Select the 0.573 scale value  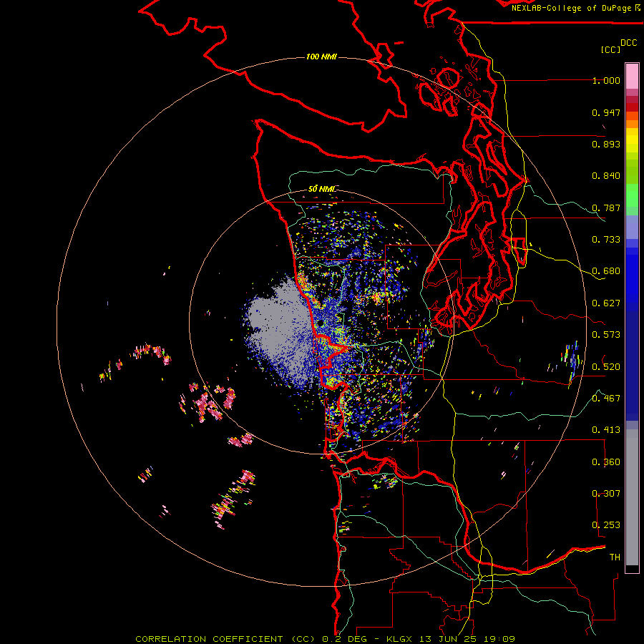[x=606, y=335]
